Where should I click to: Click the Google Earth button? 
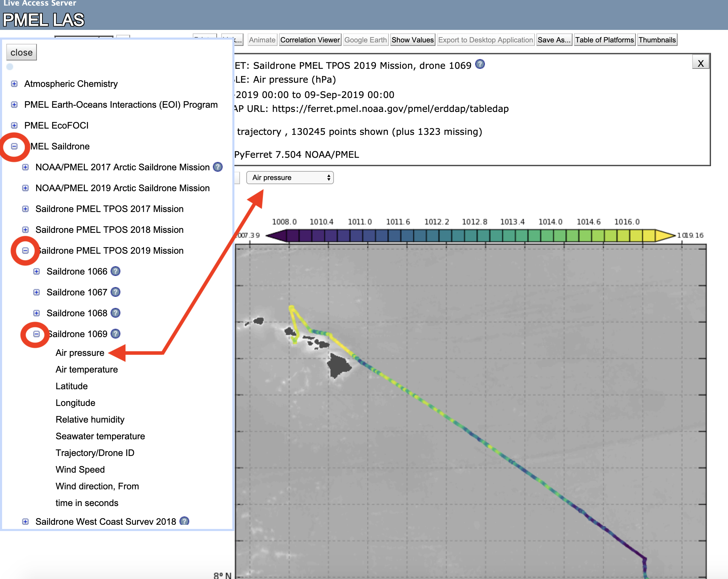[366, 40]
